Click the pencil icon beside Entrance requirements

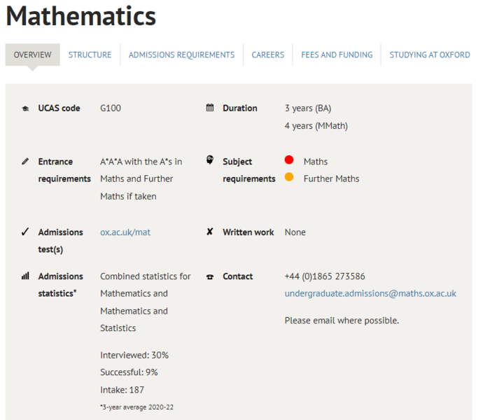(x=25, y=161)
